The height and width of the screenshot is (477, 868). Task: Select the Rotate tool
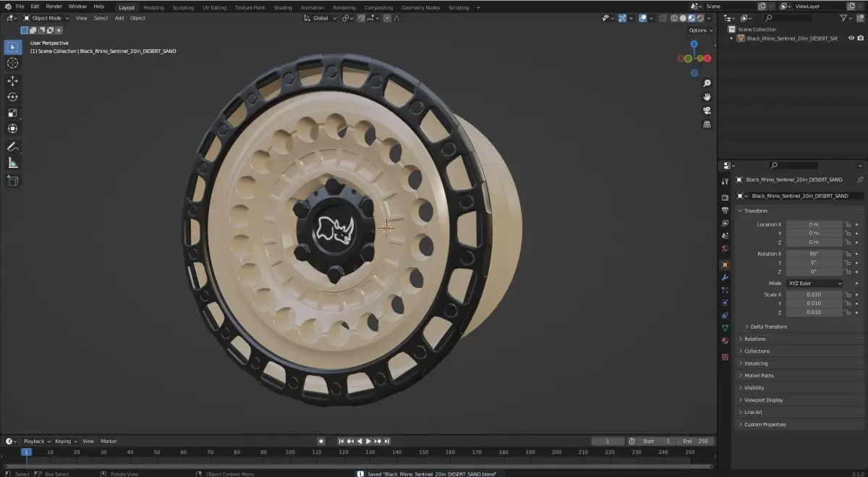tap(12, 97)
